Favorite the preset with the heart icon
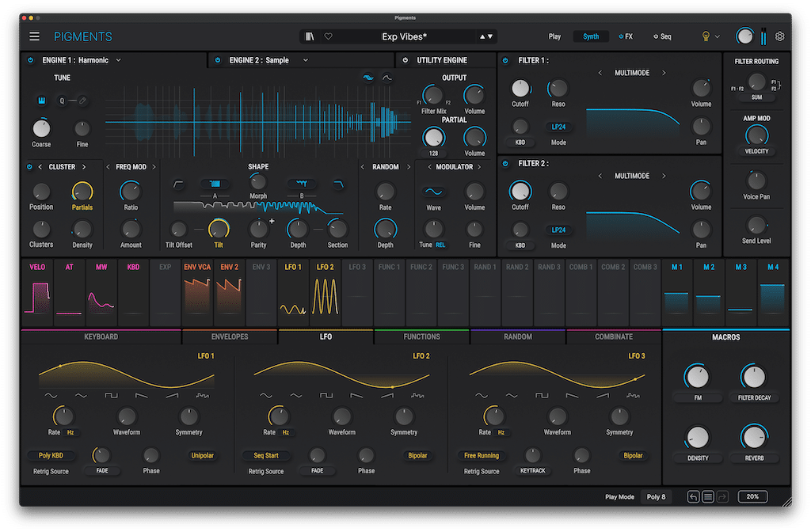The image size is (811, 532). click(x=328, y=36)
